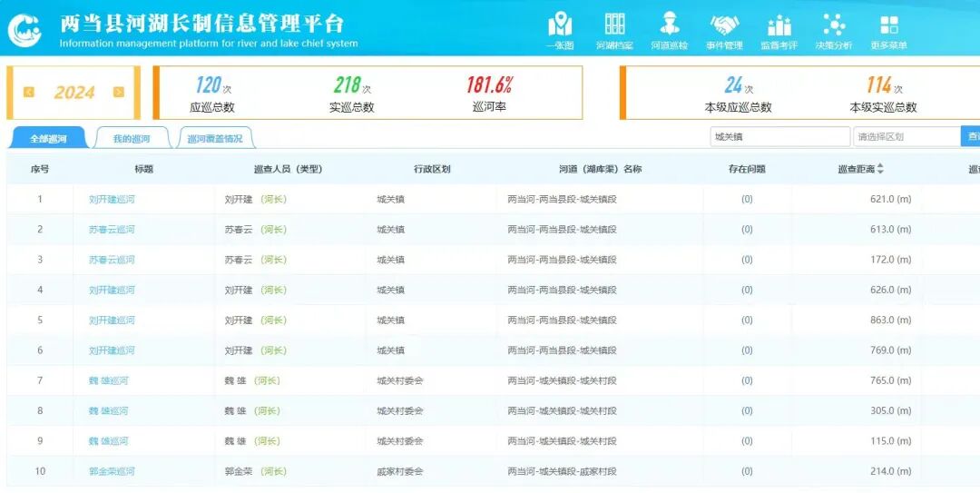The height and width of the screenshot is (493, 980).
Task: Click the (河长) tag in row 10
Action: coord(274,471)
